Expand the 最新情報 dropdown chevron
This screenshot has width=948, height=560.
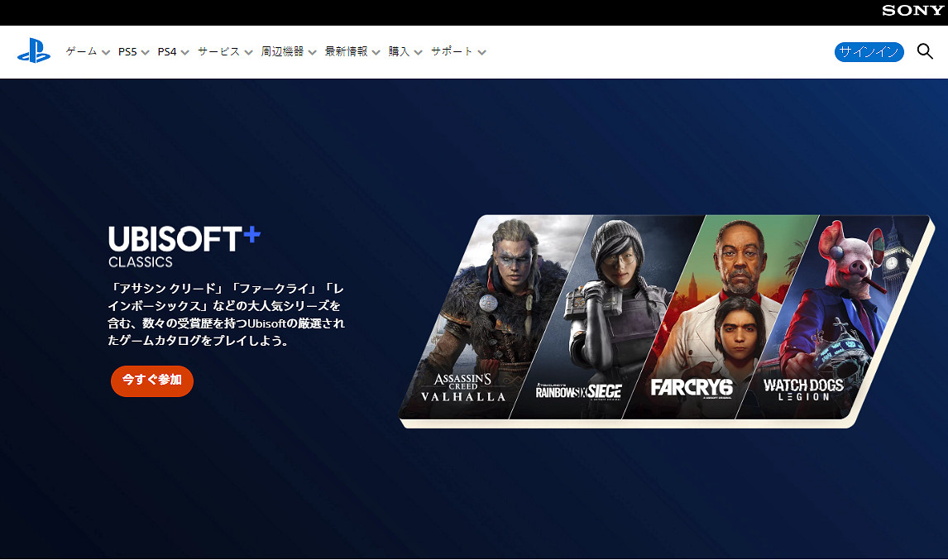pyautogui.click(x=376, y=51)
